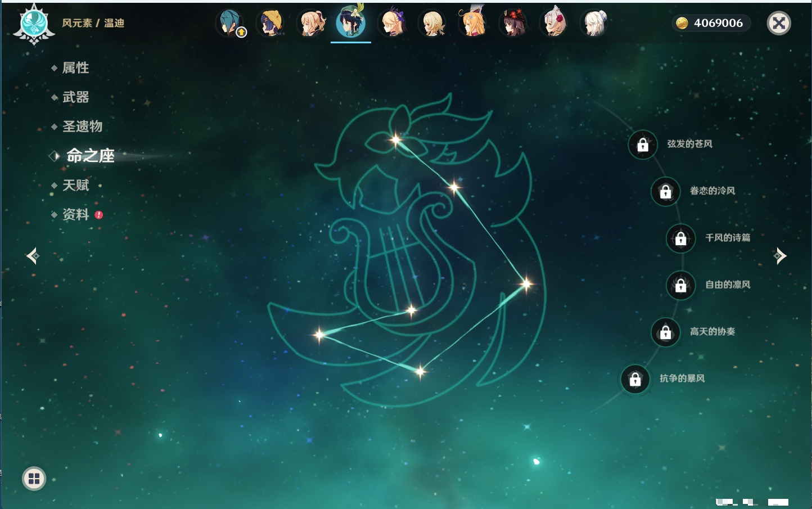This screenshot has width=812, height=509.
Task: Choose Ningguang's white-haired portrait at the row's end
Action: click(x=594, y=24)
